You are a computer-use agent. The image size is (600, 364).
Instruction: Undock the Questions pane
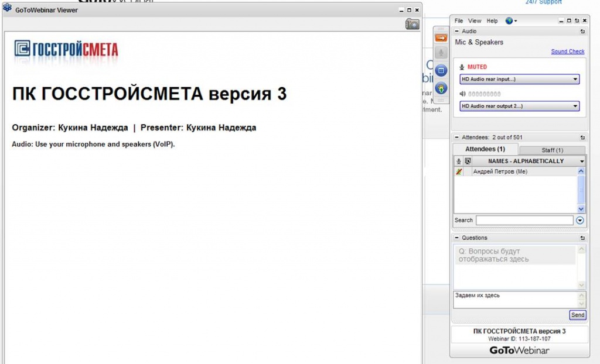click(x=582, y=238)
